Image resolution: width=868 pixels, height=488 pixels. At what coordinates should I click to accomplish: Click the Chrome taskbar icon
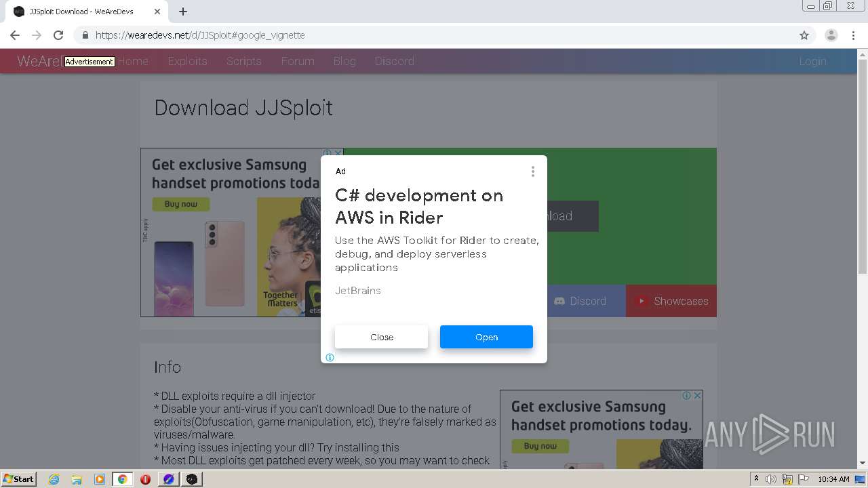click(x=123, y=479)
